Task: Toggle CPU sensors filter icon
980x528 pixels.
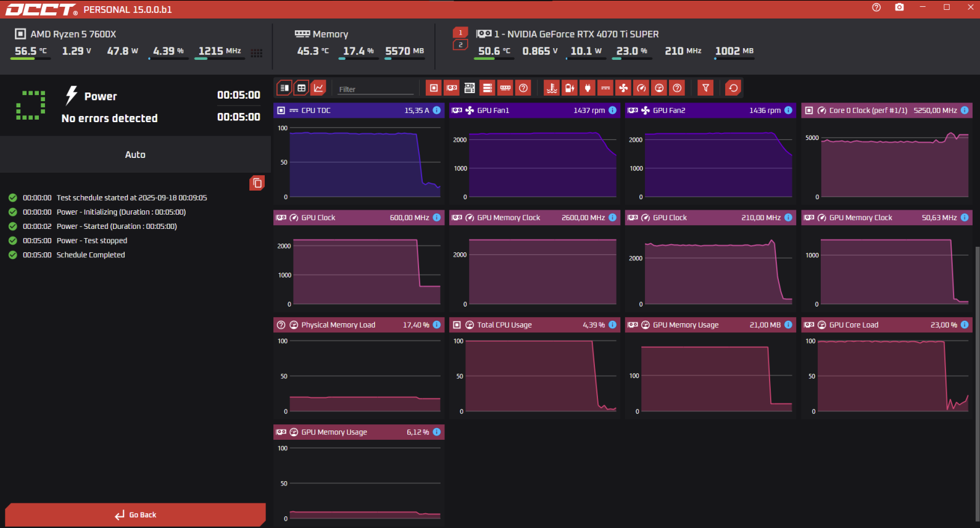Action: click(x=434, y=88)
